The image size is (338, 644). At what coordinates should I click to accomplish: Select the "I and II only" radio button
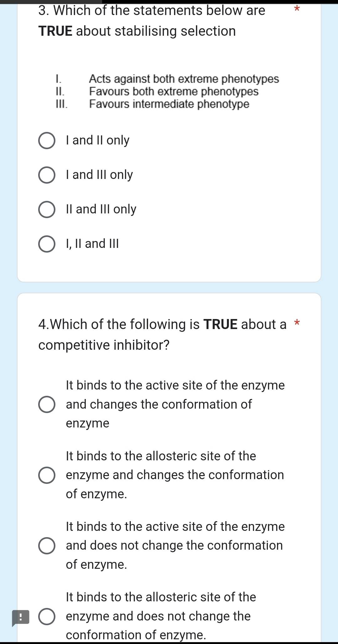[47, 141]
